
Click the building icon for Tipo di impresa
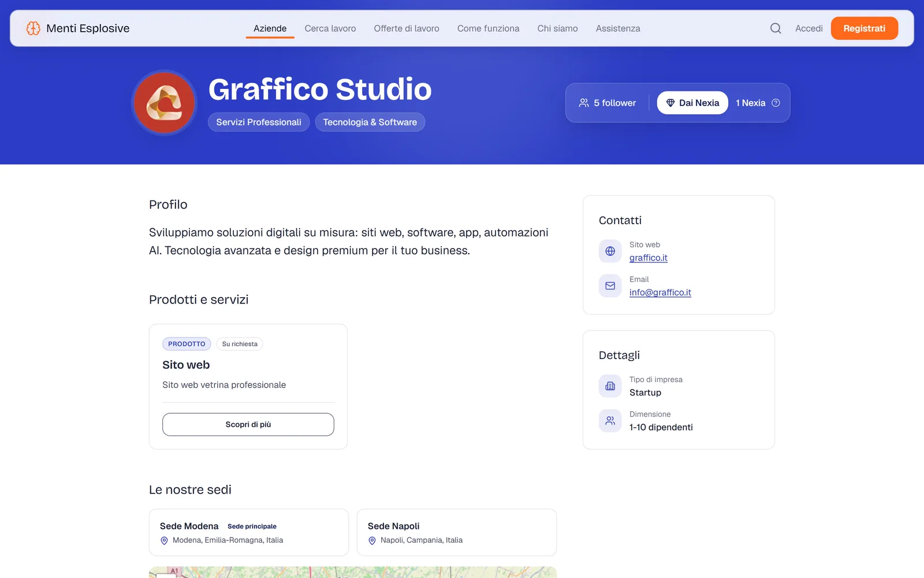click(610, 386)
